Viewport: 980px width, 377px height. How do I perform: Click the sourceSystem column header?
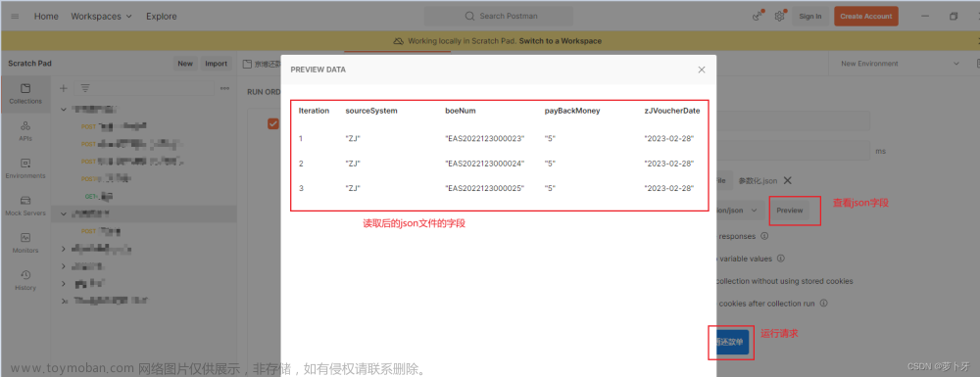click(371, 111)
